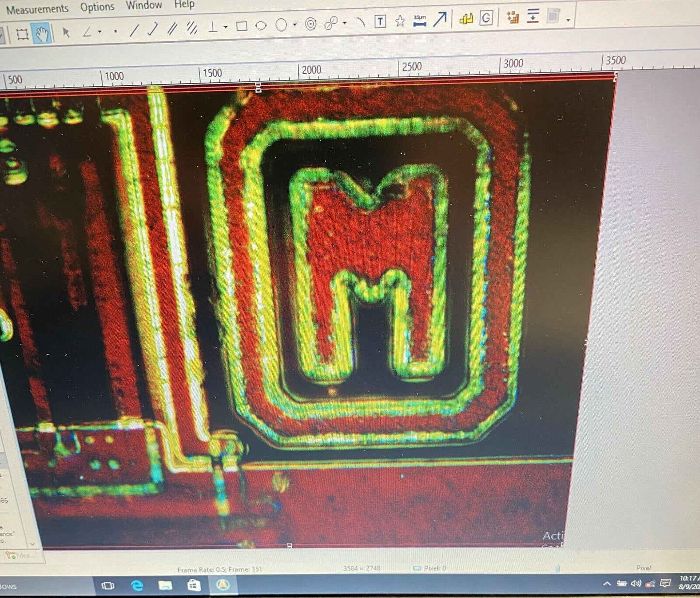Select the top selection handle on image border
The height and width of the screenshot is (598, 700).
258,87
